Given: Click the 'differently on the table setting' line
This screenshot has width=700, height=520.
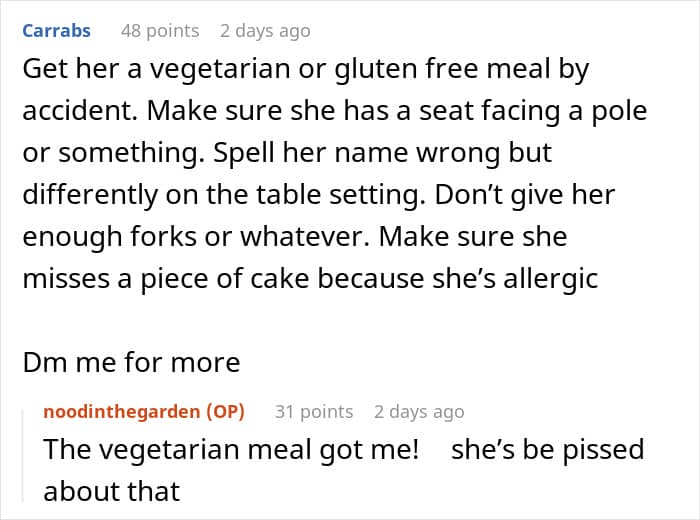Looking at the screenshot, I should (x=319, y=195).
